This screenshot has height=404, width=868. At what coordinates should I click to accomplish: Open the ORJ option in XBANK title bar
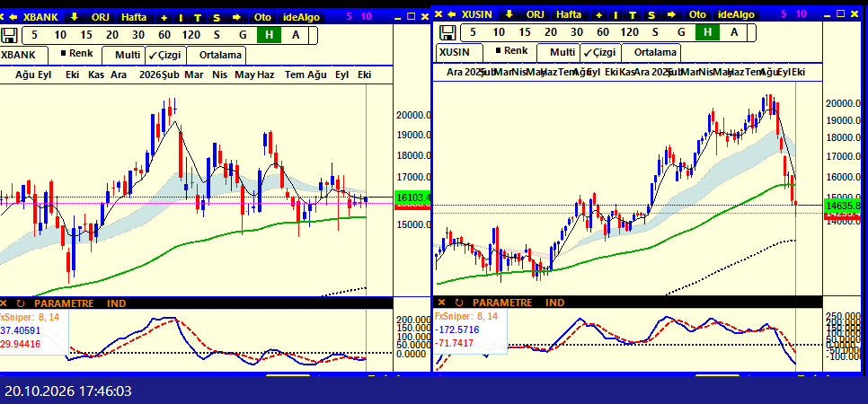pos(101,17)
